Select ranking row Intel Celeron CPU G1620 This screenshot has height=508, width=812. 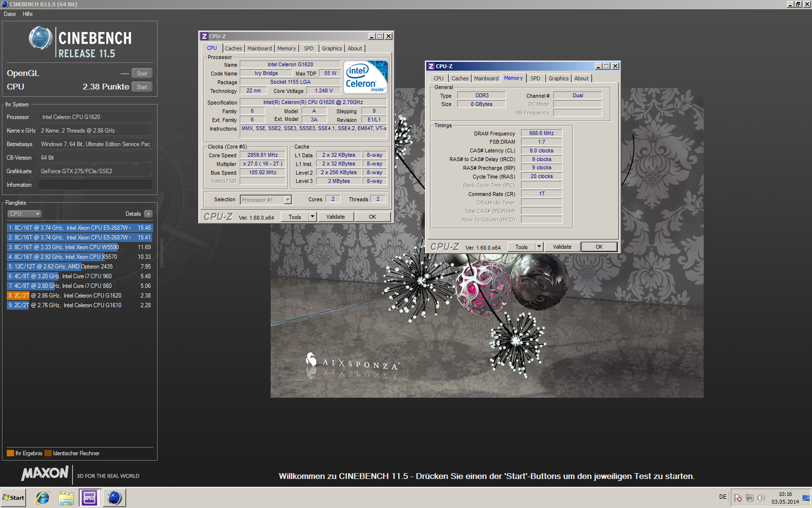coord(80,296)
